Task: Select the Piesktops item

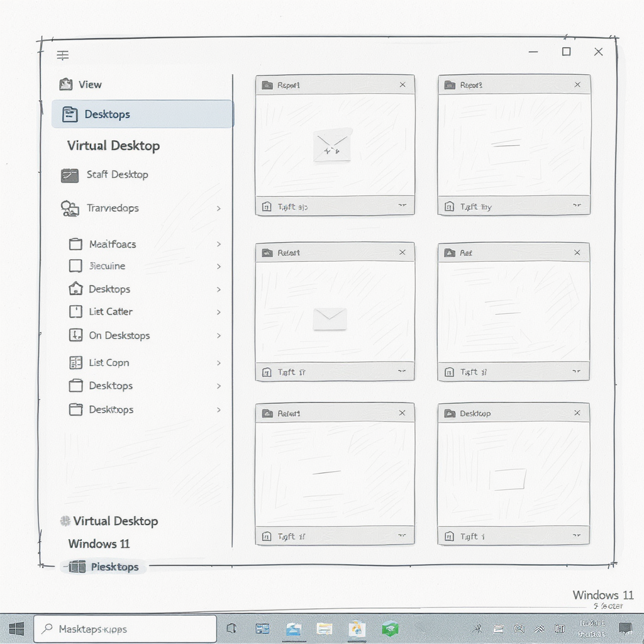Action: coord(104,567)
